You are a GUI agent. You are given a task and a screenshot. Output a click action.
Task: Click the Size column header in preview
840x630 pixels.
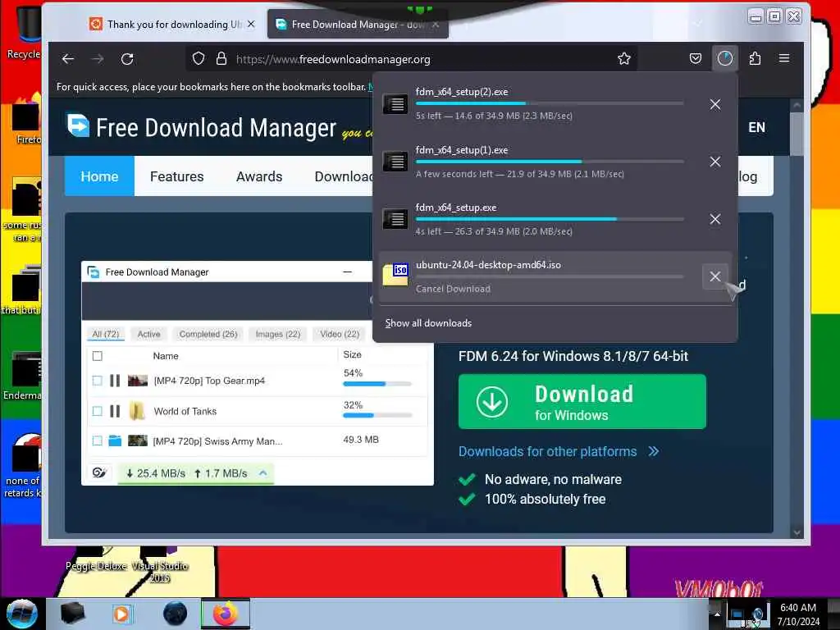click(353, 354)
